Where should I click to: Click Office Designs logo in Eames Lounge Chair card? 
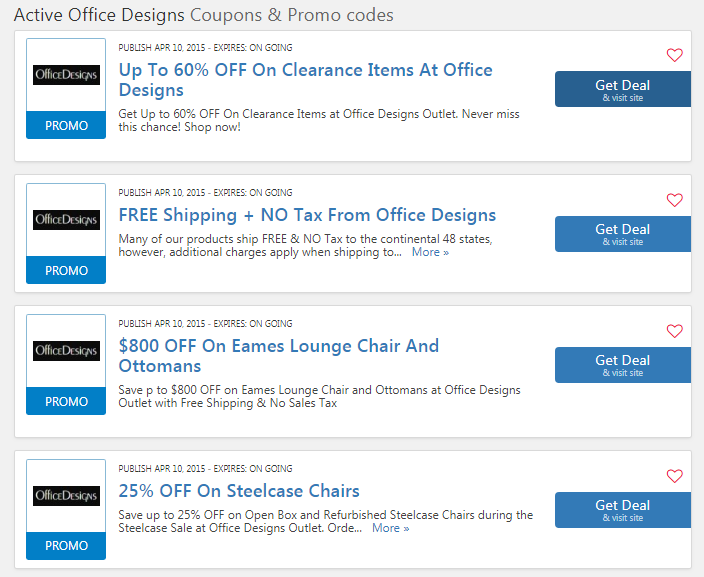[66, 351]
